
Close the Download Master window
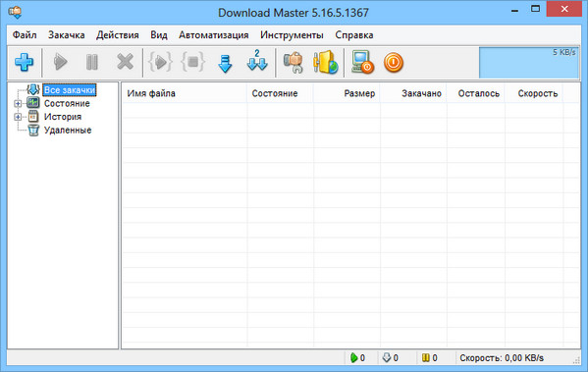(564, 9)
